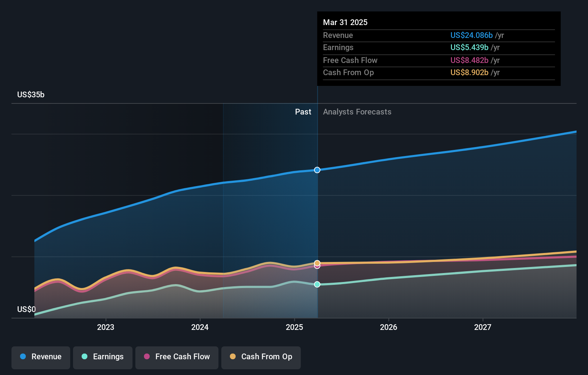588x375 pixels.
Task: Open the Analysts Forecasts section
Action: pos(357,112)
